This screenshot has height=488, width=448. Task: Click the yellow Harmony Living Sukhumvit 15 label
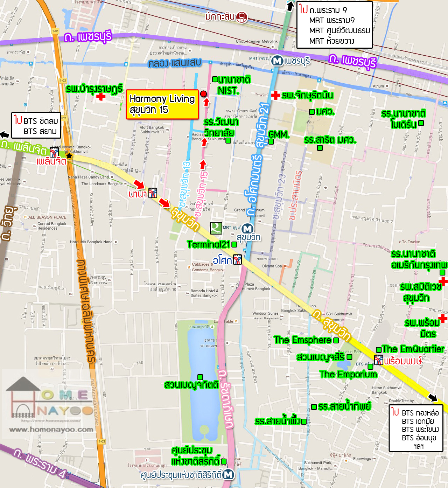(x=162, y=104)
